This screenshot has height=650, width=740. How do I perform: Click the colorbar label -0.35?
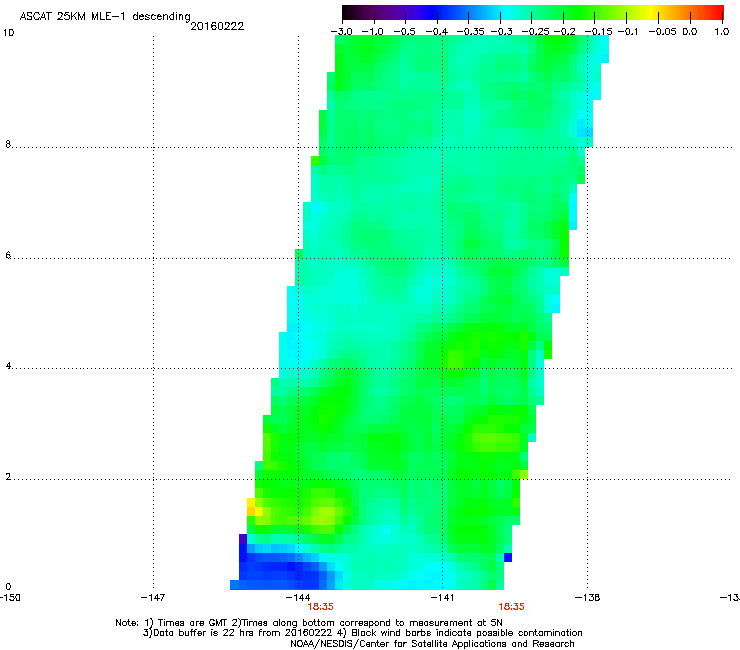[468, 32]
